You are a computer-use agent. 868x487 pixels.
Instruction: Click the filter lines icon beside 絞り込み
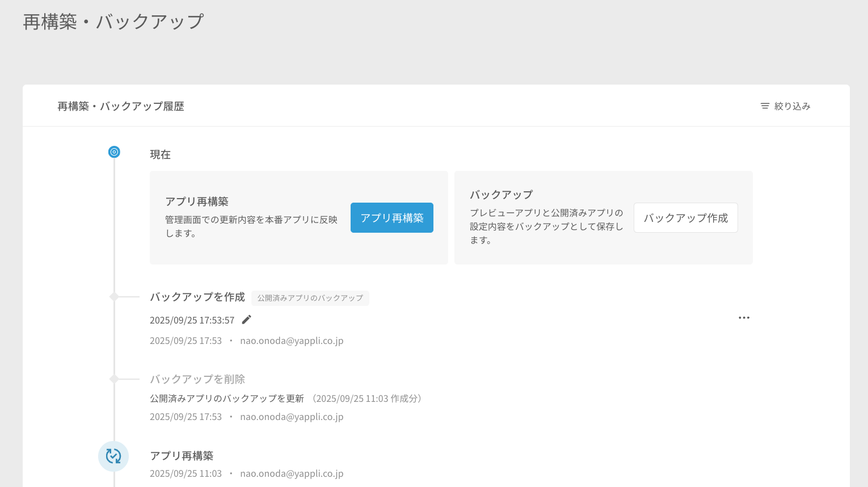coord(765,106)
